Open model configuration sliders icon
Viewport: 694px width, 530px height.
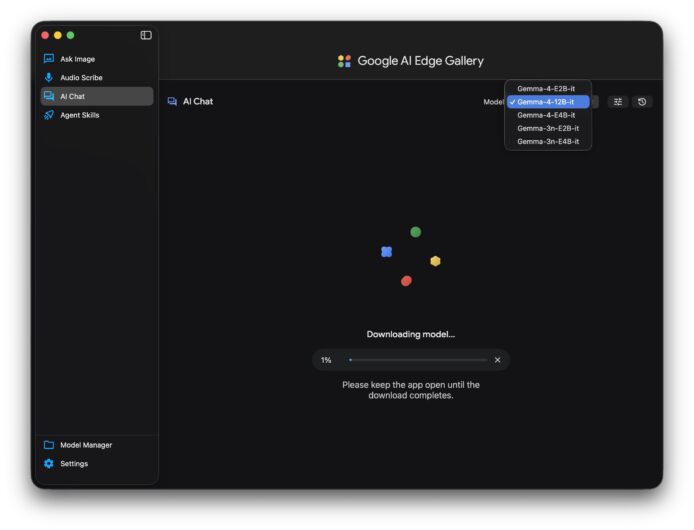point(618,102)
